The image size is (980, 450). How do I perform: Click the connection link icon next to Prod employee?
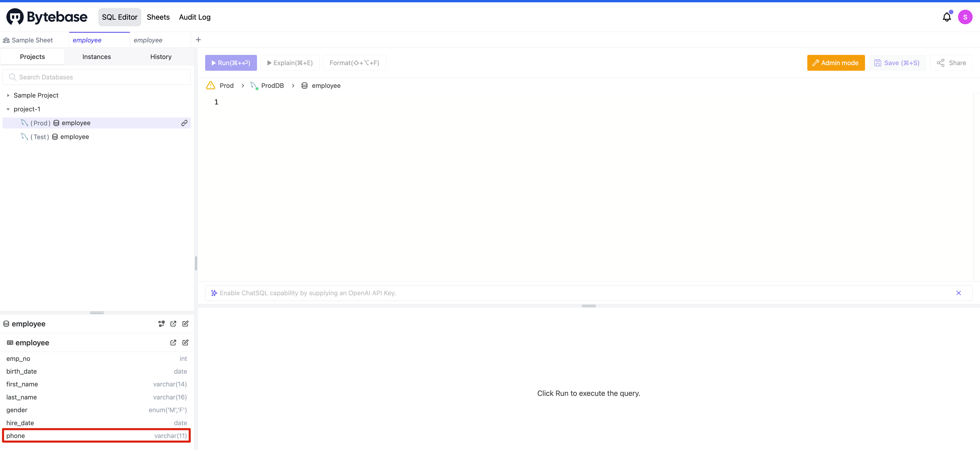click(x=184, y=123)
